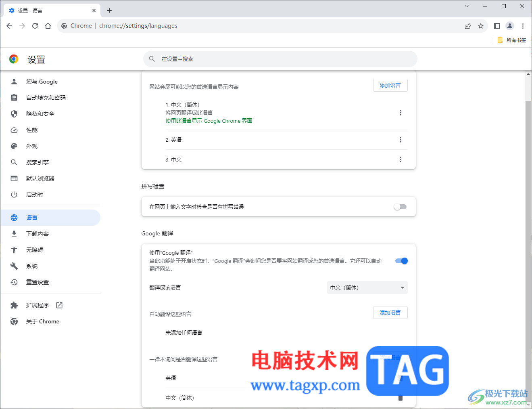Screen dimensions: 532x409
Task: Click the browser back arrow
Action: tap(9, 26)
